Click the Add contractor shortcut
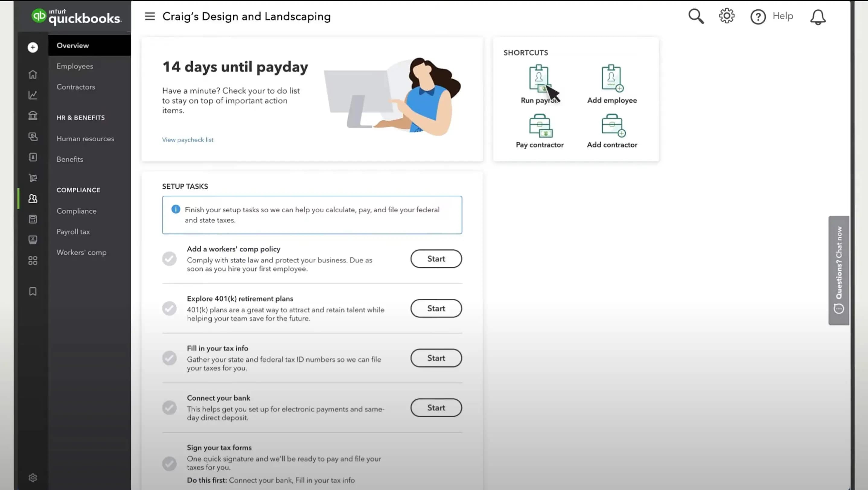 click(612, 131)
